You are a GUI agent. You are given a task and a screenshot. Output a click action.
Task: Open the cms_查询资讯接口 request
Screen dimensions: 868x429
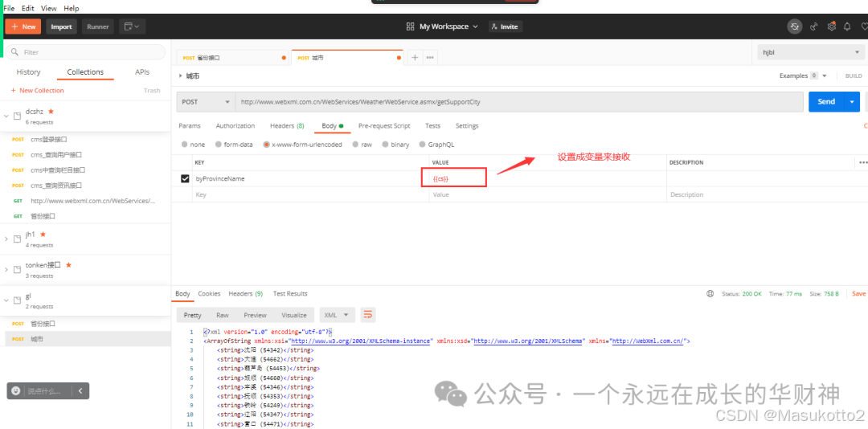pyautogui.click(x=56, y=186)
